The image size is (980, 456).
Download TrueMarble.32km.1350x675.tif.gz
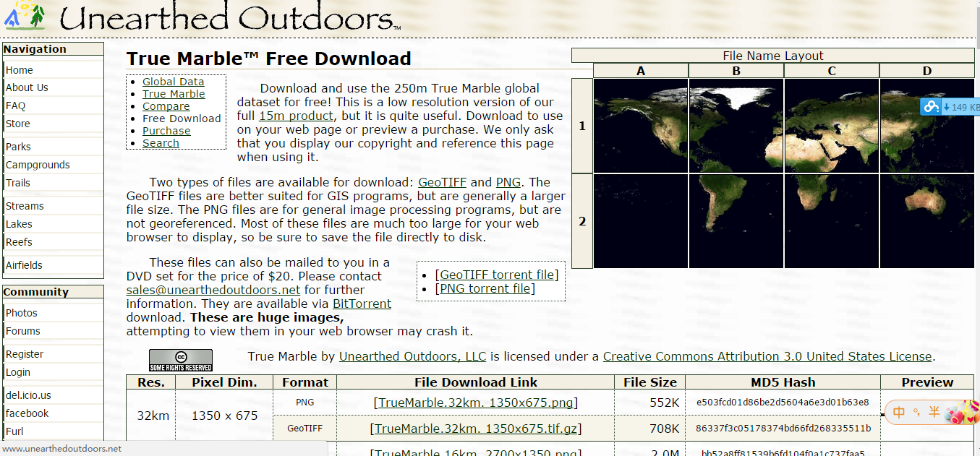pos(476,429)
